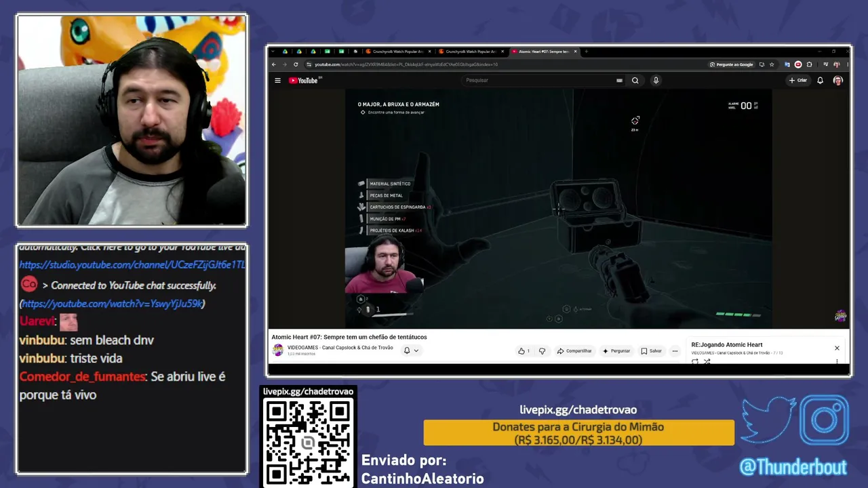Click the Atomic Heart video player
Viewport: 868px width, 488px height.
point(558,209)
